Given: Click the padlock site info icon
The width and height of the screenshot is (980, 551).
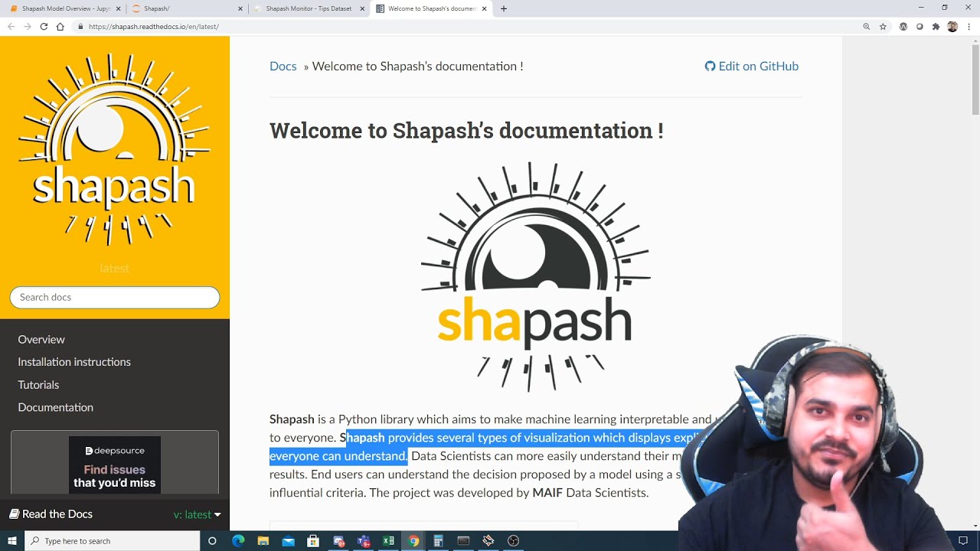Looking at the screenshot, I should click(x=80, y=26).
